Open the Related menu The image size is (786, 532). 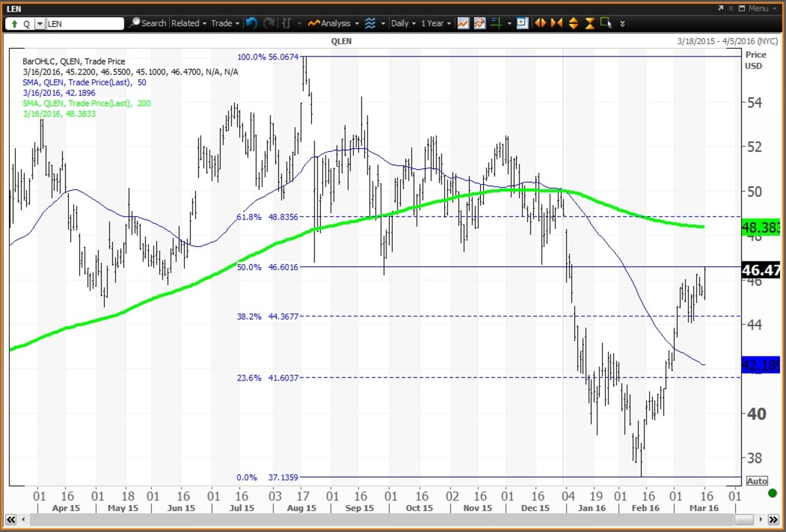(189, 23)
